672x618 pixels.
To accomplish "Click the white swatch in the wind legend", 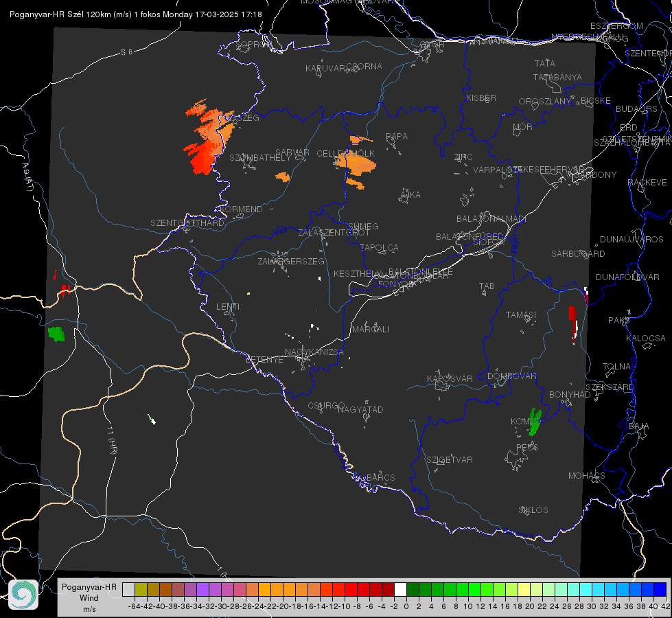I will tap(400, 589).
